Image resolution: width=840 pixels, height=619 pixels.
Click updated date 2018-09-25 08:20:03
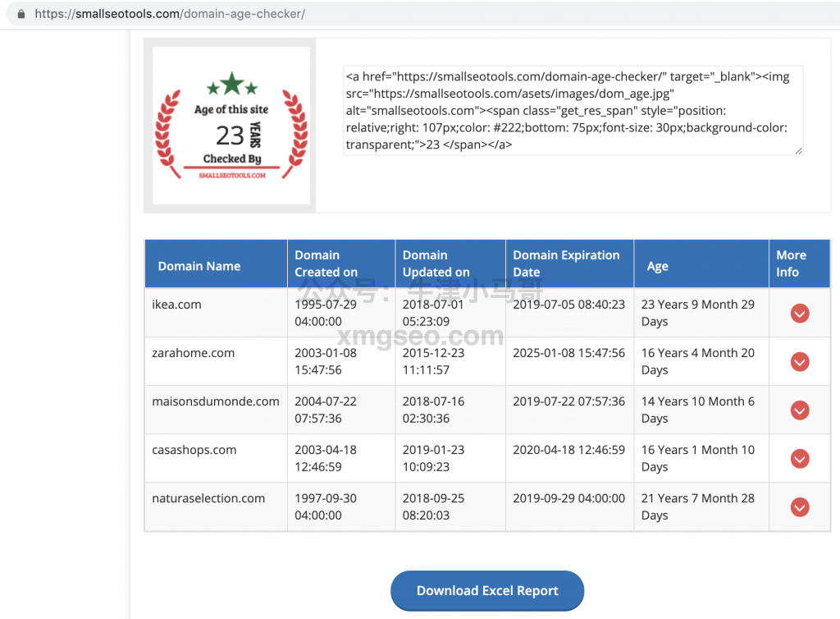[x=433, y=507]
